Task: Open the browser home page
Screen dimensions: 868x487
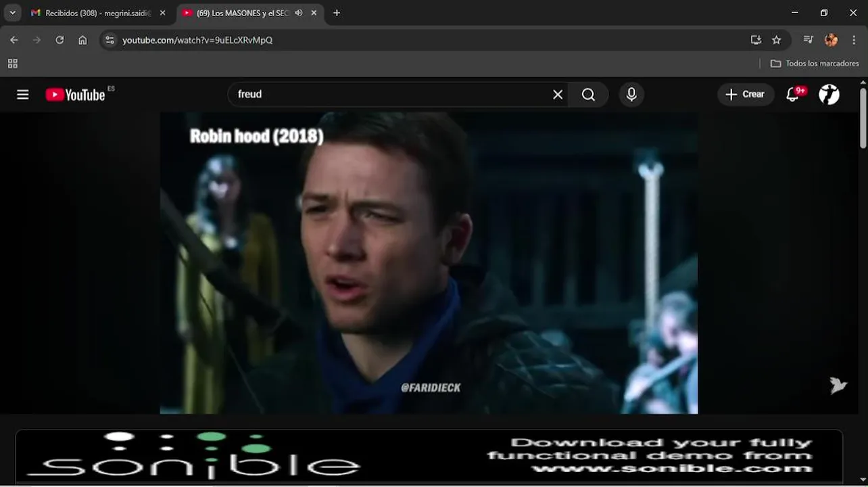Action: 82,40
